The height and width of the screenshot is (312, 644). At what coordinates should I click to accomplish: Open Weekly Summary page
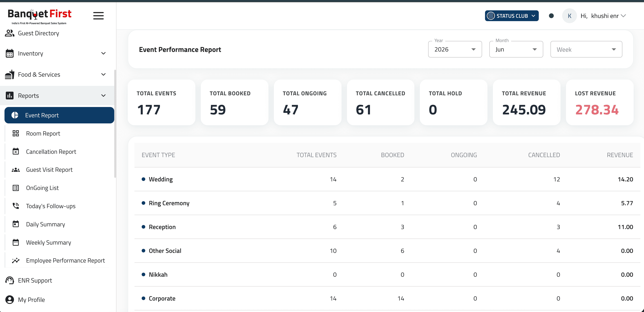click(x=59, y=242)
